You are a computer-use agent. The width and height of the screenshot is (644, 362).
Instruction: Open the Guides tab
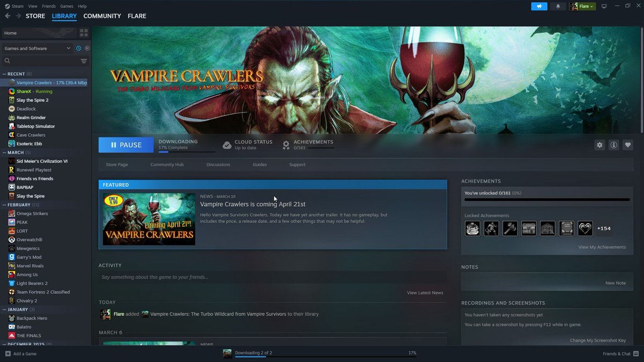pyautogui.click(x=260, y=164)
